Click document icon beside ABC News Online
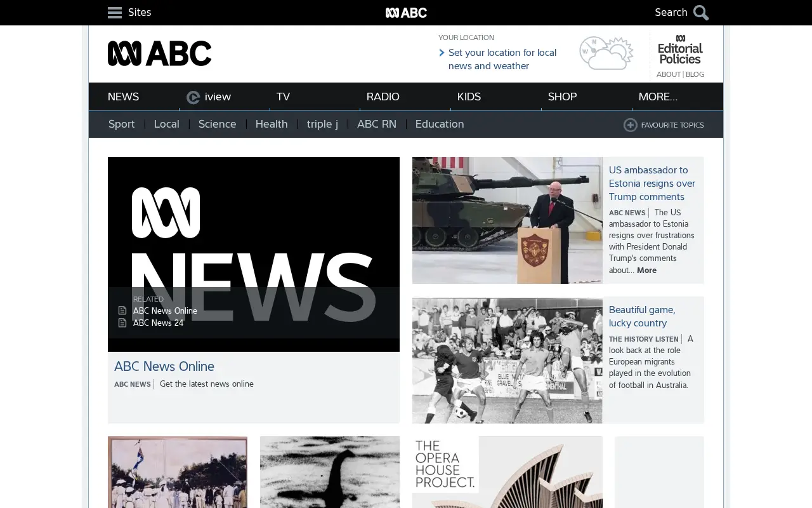The width and height of the screenshot is (812, 508). (122, 311)
